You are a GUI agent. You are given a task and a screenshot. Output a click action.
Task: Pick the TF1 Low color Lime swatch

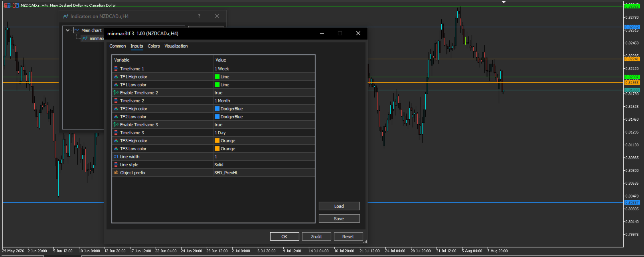point(217,85)
